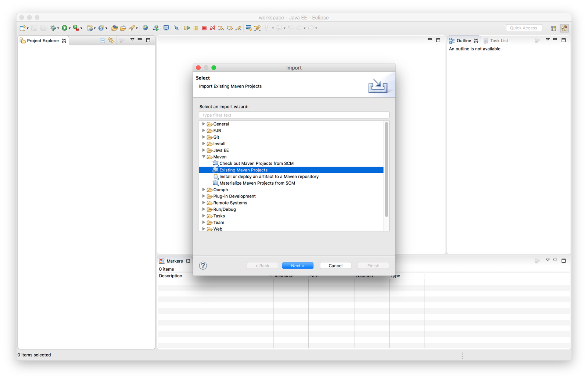Expand the General folder in import wizard
The image size is (588, 380).
pyautogui.click(x=204, y=124)
